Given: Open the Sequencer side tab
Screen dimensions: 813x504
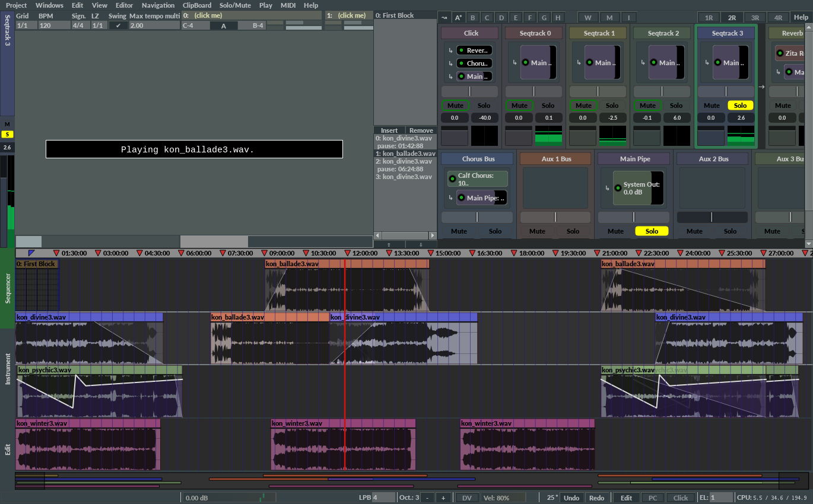Looking at the screenshot, I should click(8, 289).
